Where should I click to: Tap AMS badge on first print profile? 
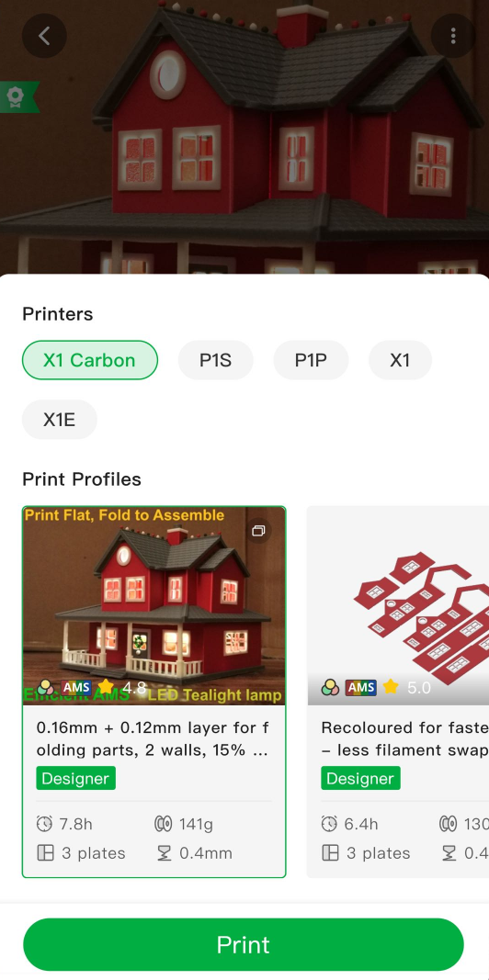(76, 688)
